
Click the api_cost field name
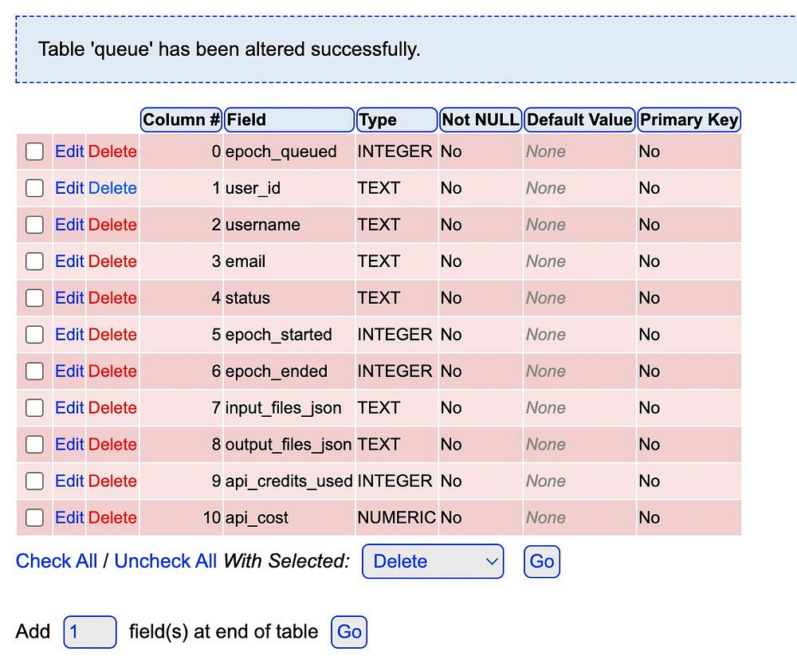pyautogui.click(x=257, y=517)
